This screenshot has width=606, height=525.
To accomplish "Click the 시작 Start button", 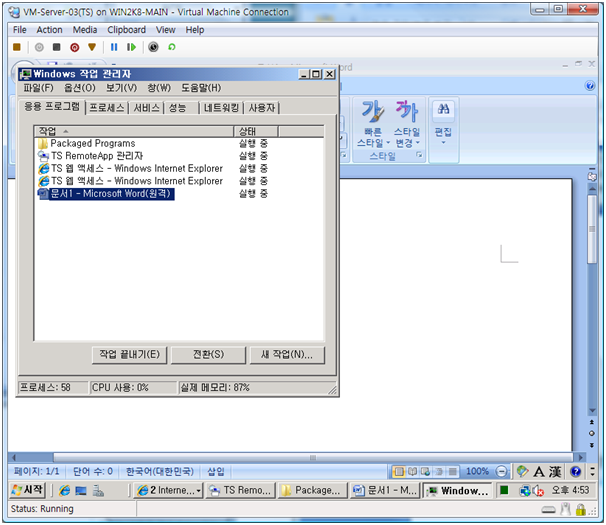I will (28, 490).
